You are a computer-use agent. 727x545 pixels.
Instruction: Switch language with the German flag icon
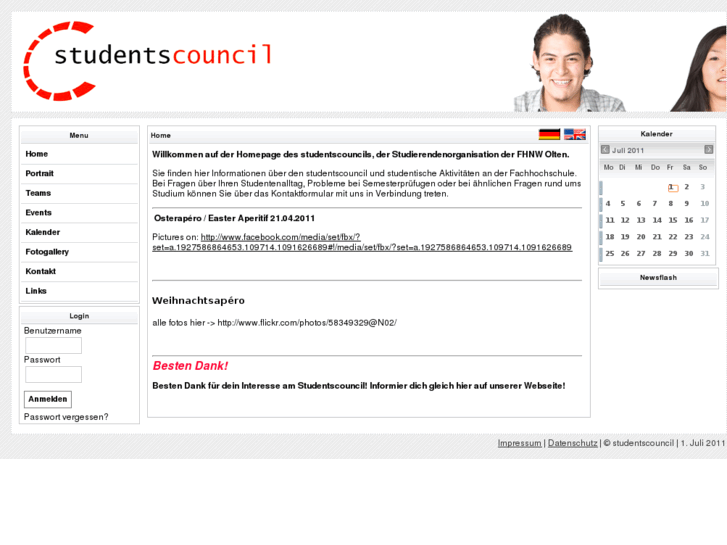click(549, 135)
